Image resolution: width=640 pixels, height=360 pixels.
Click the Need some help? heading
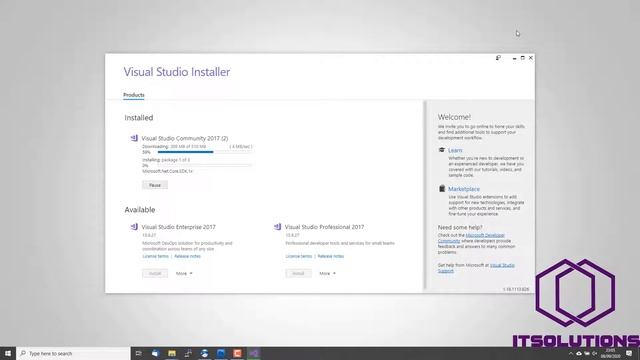[460, 227]
